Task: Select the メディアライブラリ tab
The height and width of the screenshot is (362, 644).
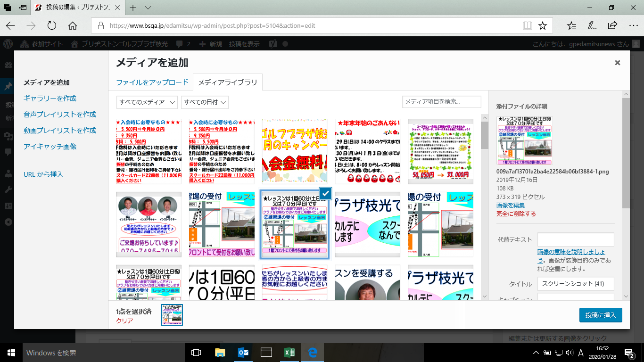Action: pos(228,82)
